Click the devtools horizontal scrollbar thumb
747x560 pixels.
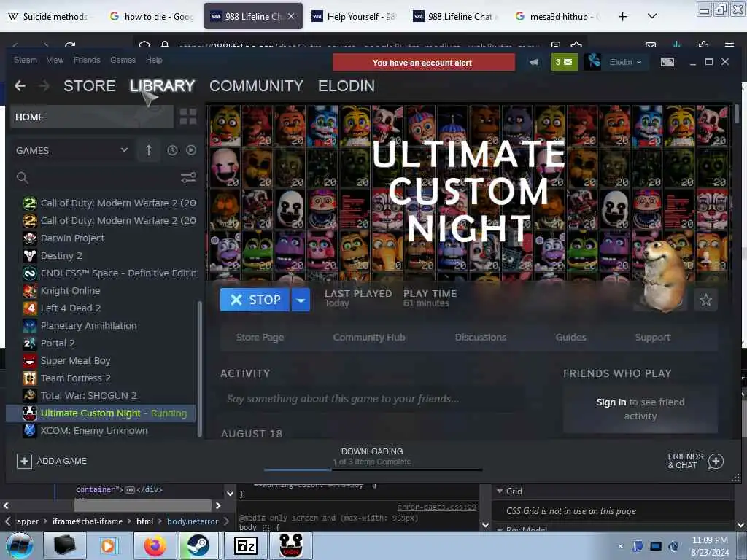coord(143,506)
